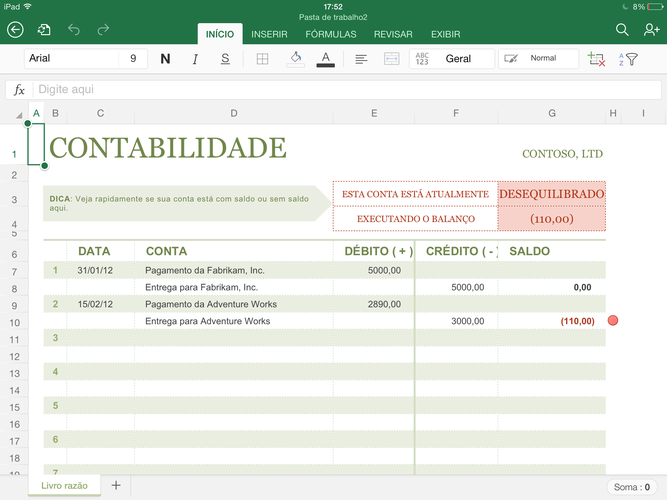Select cell 'Entrega para Adventure Works'

(x=234, y=321)
